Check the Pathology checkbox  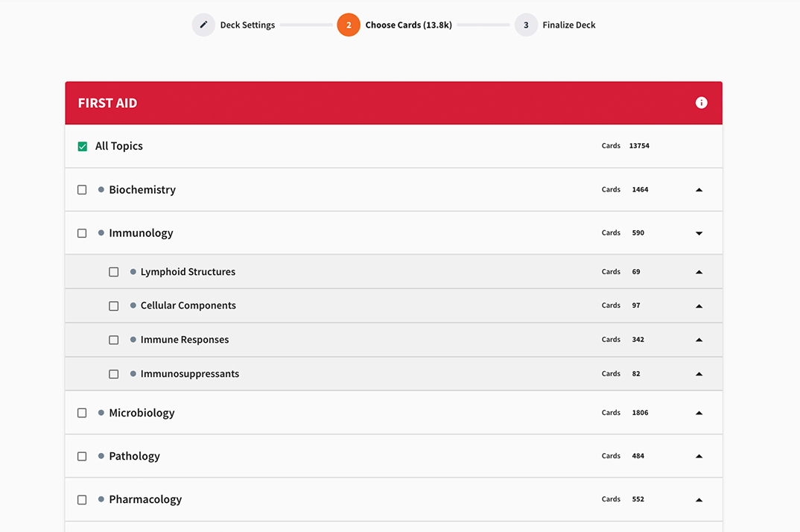82,457
